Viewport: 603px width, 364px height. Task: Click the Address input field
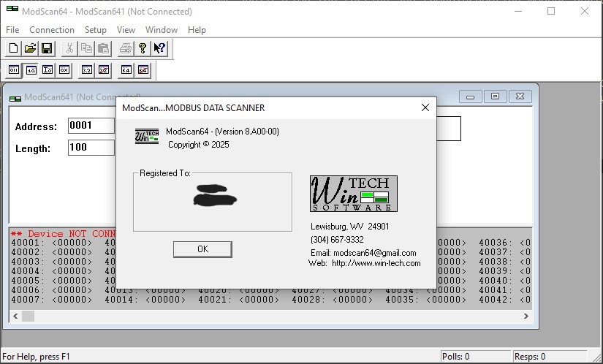(x=91, y=126)
